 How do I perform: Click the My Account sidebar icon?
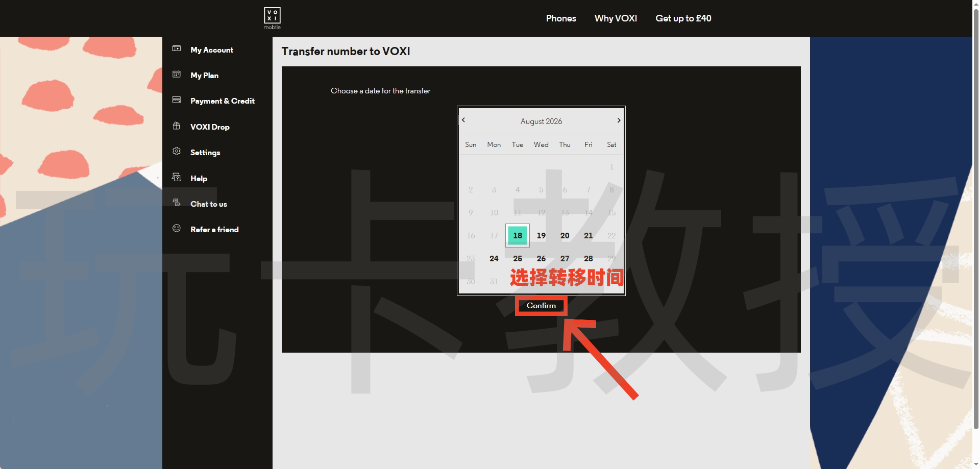pos(177,48)
